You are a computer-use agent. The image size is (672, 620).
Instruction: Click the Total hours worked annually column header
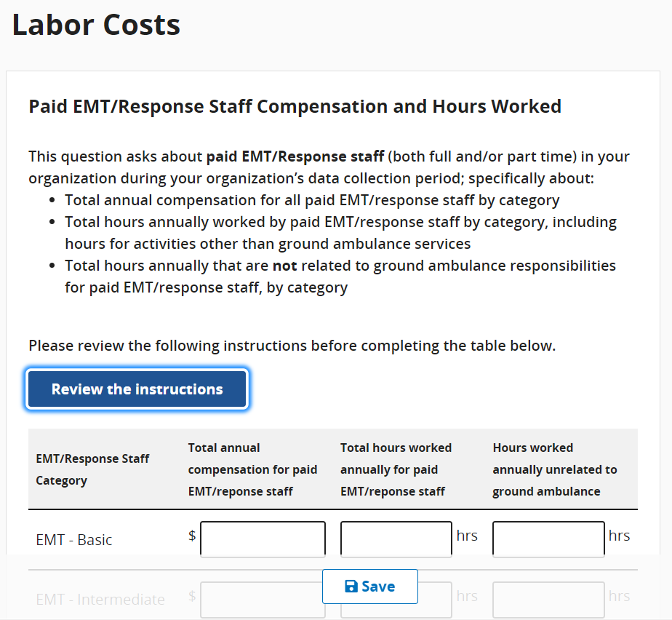pos(396,469)
